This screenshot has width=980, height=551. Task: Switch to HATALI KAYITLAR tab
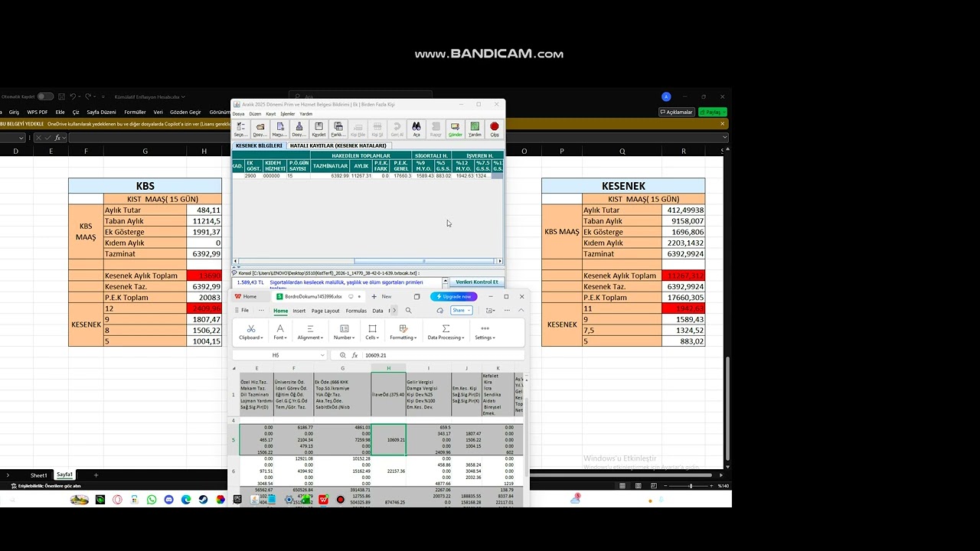click(338, 145)
